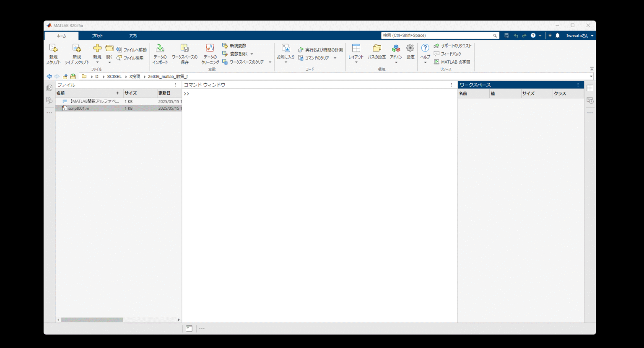The height and width of the screenshot is (348, 644).
Task: Switch to the アプリ ribbon tab
Action: point(133,36)
